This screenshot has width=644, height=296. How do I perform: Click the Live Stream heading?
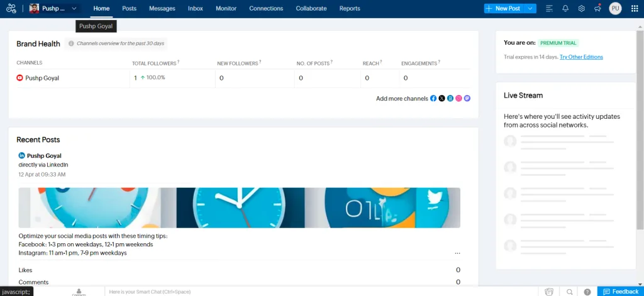point(523,96)
